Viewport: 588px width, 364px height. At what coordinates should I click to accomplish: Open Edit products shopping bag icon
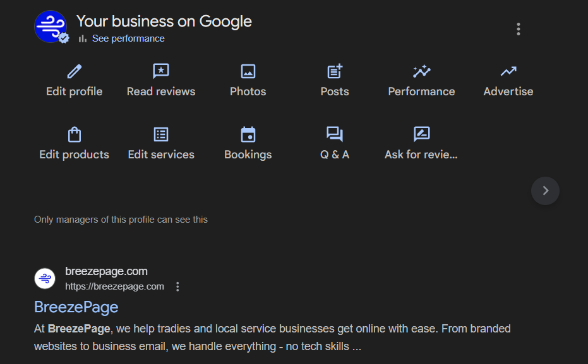pyautogui.click(x=75, y=134)
